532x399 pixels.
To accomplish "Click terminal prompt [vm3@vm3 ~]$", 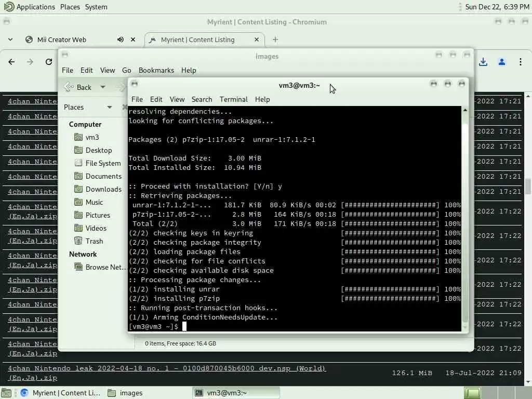I will tap(153, 326).
